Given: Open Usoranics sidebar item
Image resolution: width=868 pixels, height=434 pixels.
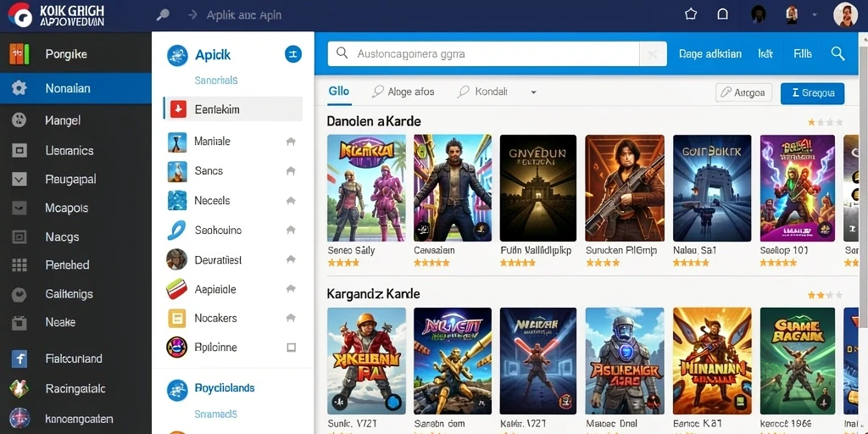Looking at the screenshot, I should (75, 150).
